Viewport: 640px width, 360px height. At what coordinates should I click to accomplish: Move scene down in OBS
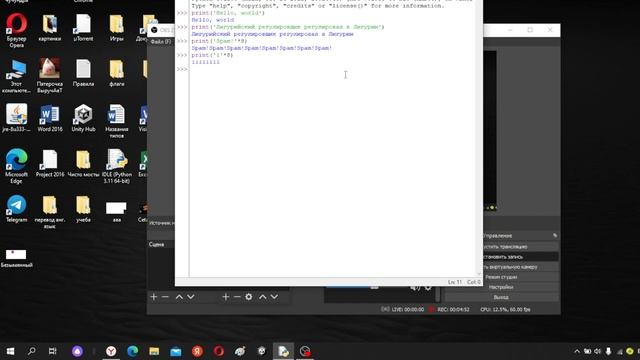[x=191, y=297]
